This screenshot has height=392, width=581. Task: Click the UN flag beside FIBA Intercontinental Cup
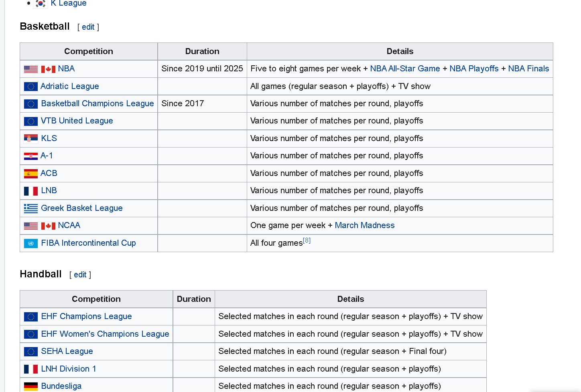click(x=31, y=243)
